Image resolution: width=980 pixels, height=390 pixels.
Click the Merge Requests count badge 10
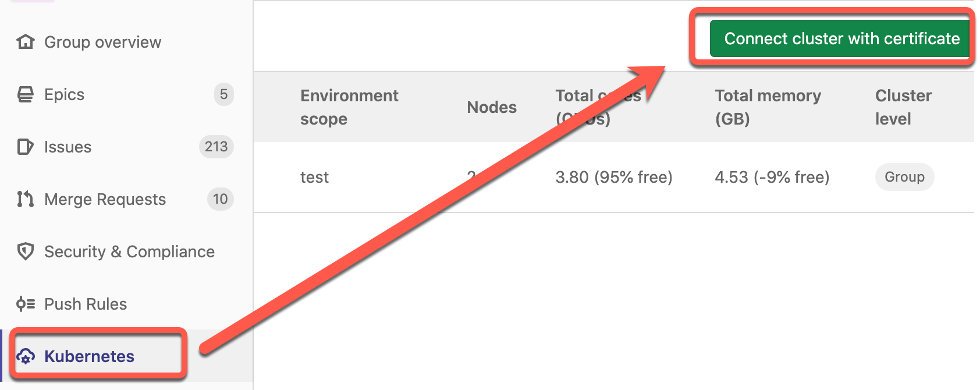coord(220,199)
